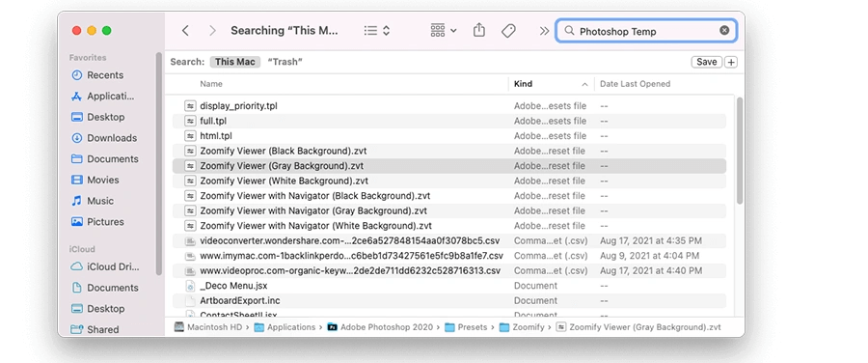This screenshot has height=363, width=868.
Task: Click script file icon beside _Deco Menu.jsx
Action: (190, 286)
